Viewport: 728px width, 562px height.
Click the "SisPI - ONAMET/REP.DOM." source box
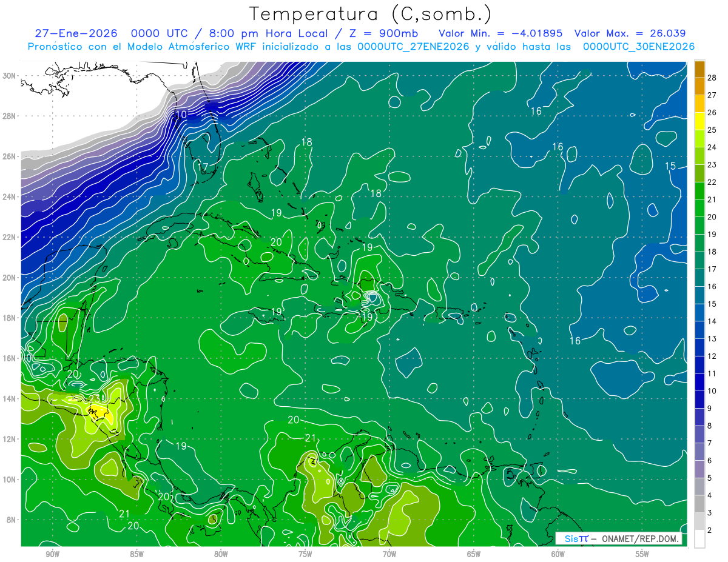[618, 538]
